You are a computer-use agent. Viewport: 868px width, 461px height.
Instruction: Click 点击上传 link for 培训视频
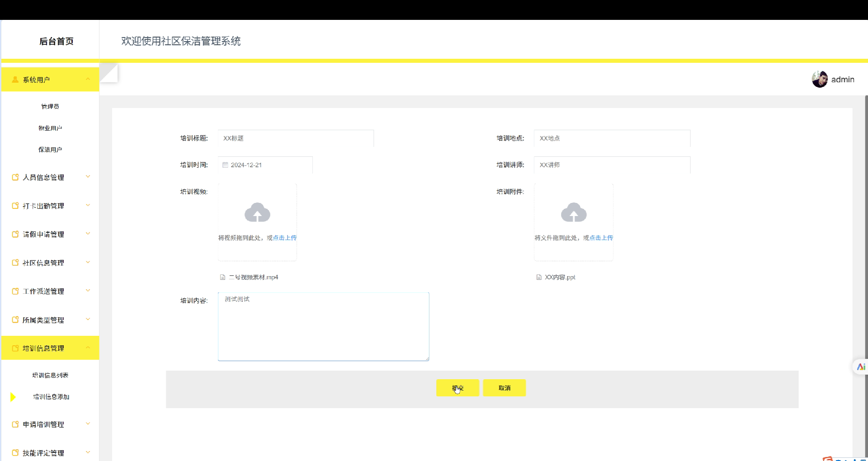(x=285, y=238)
